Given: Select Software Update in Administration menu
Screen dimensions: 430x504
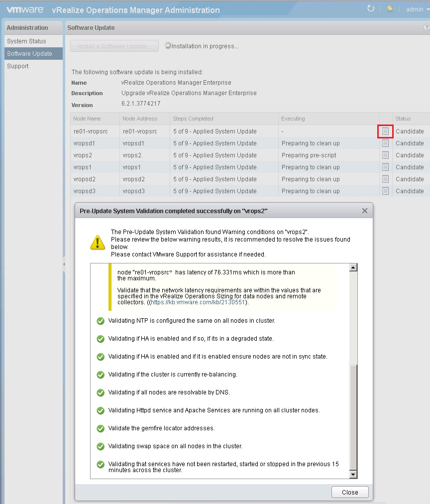Looking at the screenshot, I should click(29, 54).
